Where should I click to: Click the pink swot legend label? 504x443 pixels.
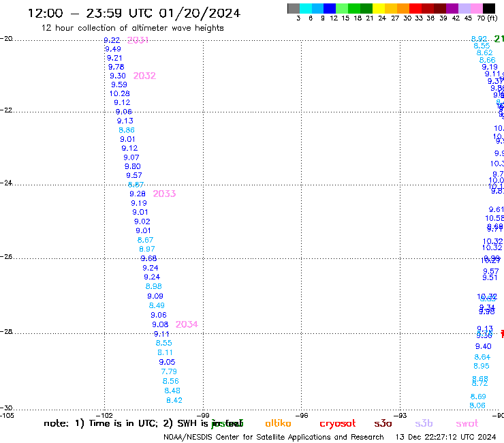(x=467, y=424)
